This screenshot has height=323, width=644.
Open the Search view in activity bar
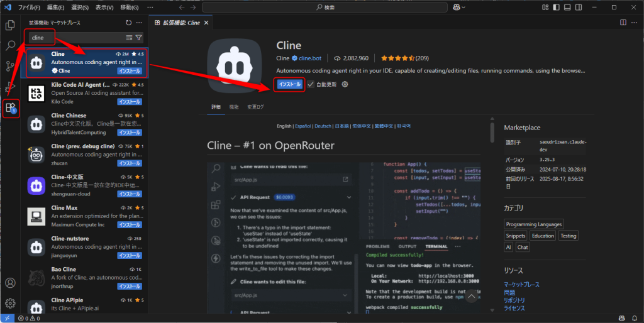click(x=10, y=45)
